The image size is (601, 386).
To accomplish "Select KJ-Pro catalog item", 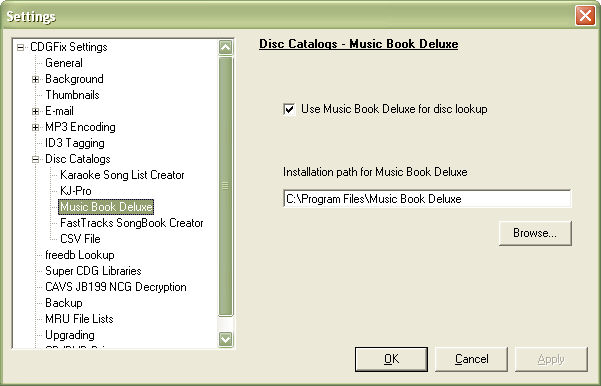I will (x=76, y=191).
